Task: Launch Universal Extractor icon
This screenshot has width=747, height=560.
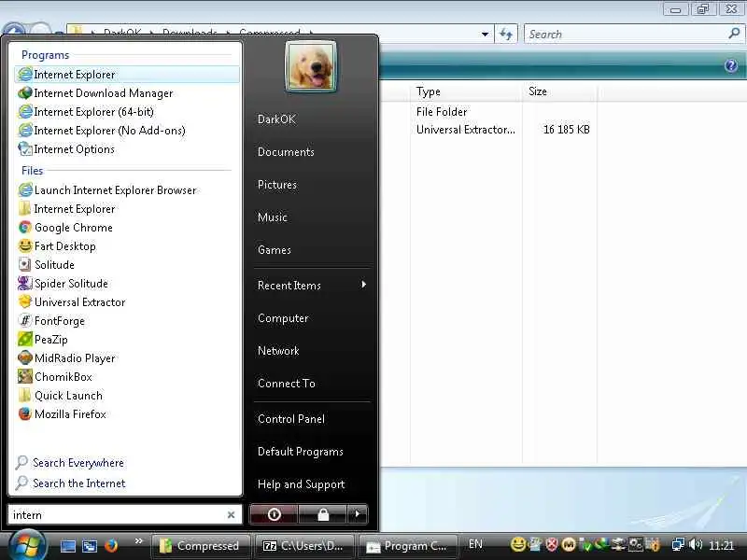Action: [x=25, y=301]
